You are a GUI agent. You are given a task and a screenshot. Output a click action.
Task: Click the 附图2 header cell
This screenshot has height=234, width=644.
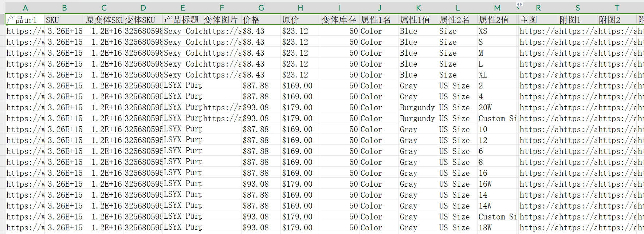point(617,20)
